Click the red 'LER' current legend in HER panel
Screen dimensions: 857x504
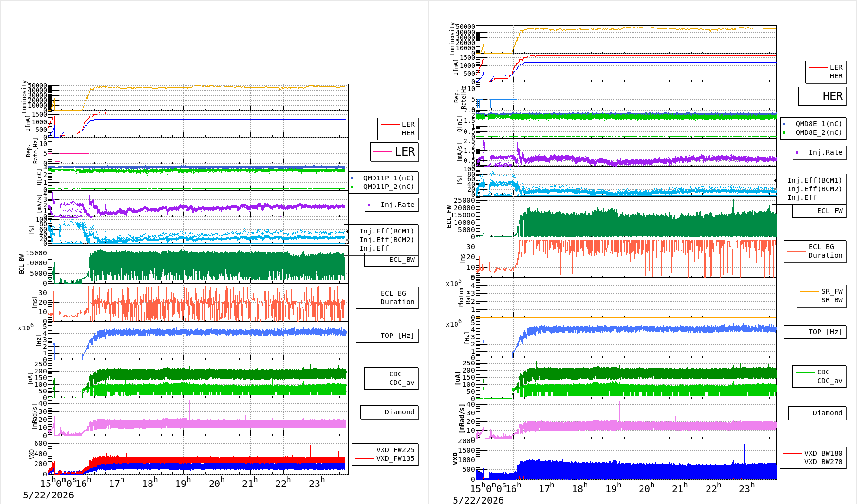pos(826,67)
